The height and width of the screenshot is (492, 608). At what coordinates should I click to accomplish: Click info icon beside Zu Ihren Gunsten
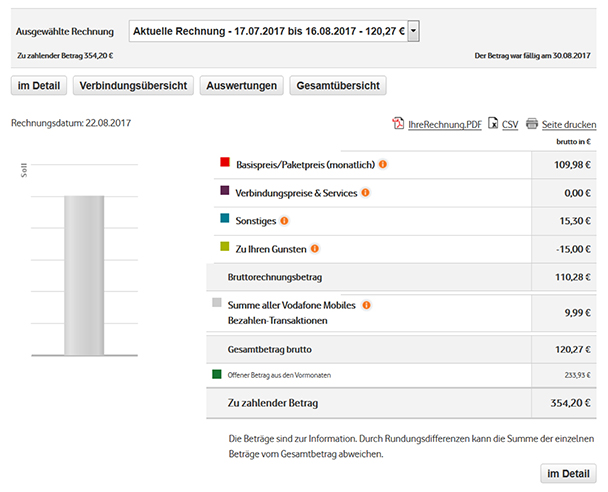click(315, 248)
